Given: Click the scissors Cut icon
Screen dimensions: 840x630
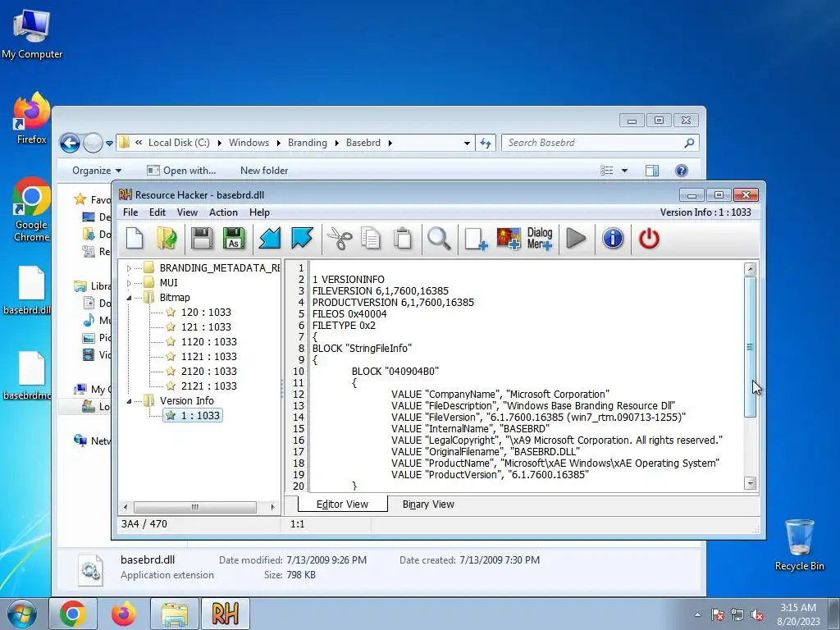Looking at the screenshot, I should click(x=340, y=239).
